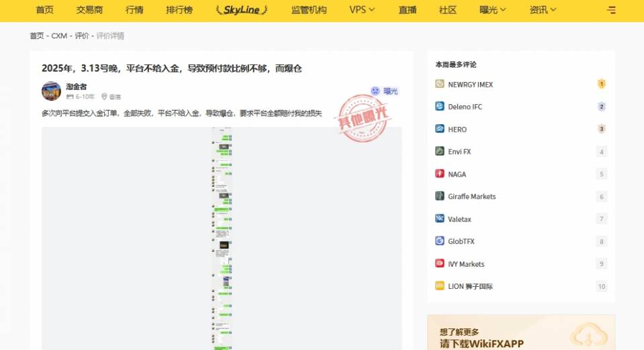The height and width of the screenshot is (350, 644).
Task: Open the NAGA broker logo icon
Action: coord(439,173)
